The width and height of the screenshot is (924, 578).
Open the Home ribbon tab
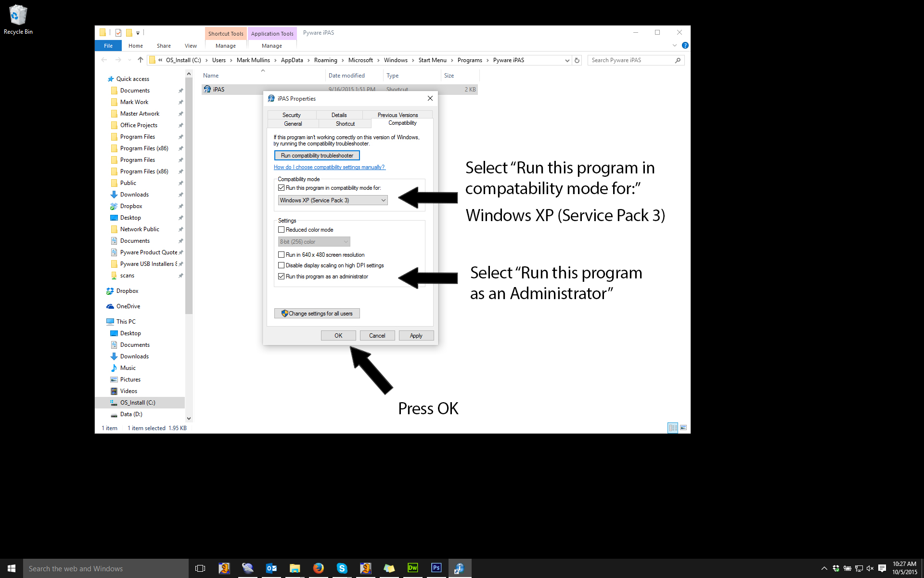point(136,46)
